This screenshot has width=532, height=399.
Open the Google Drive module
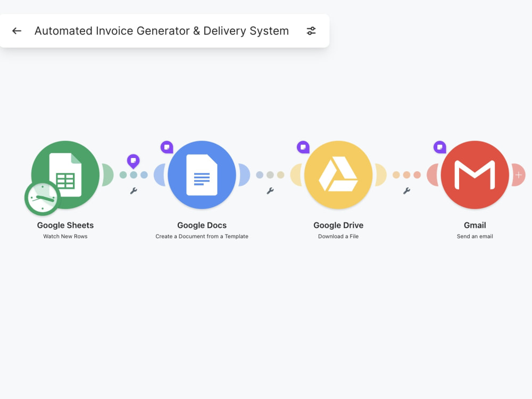point(338,174)
